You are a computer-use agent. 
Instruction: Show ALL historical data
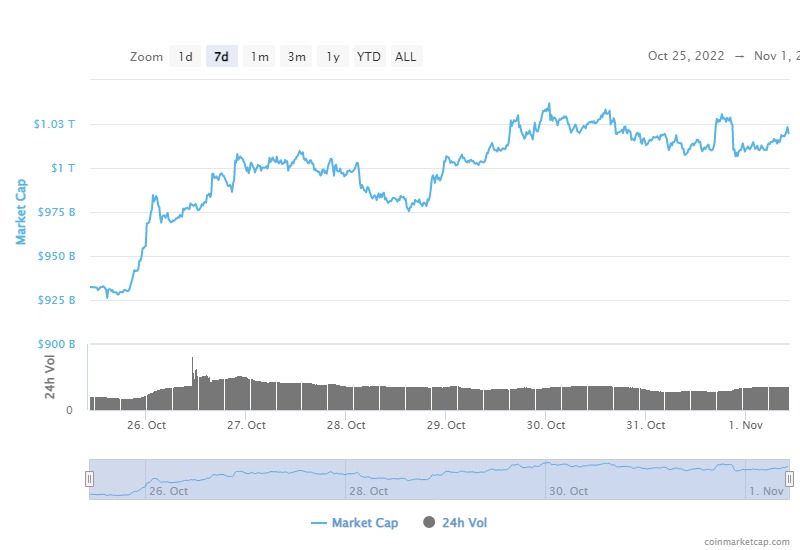tap(405, 57)
